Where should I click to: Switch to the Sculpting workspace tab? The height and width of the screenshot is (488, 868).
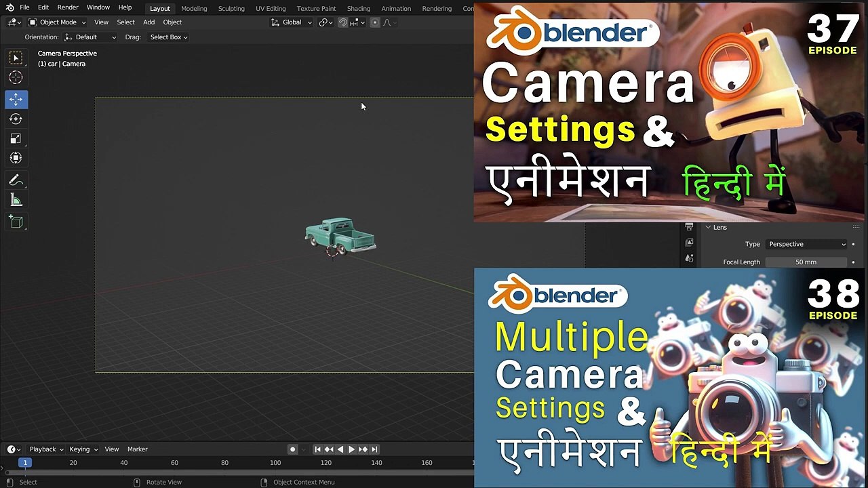pos(231,9)
